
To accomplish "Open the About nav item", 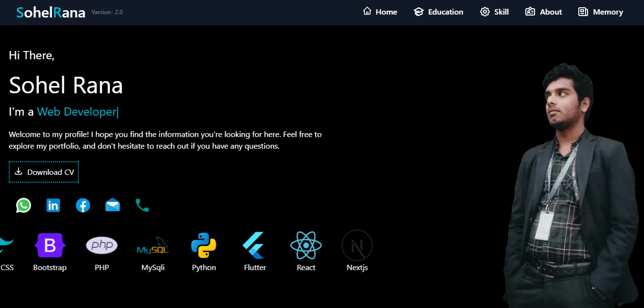I will (x=544, y=12).
